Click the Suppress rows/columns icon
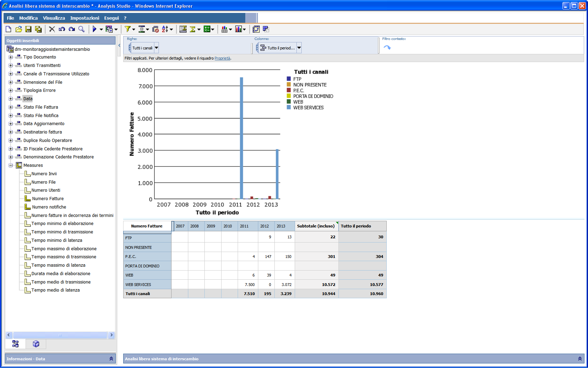 click(142, 29)
